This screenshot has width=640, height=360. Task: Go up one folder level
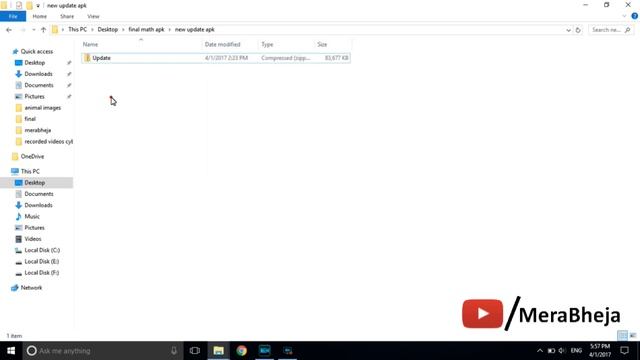tap(43, 30)
